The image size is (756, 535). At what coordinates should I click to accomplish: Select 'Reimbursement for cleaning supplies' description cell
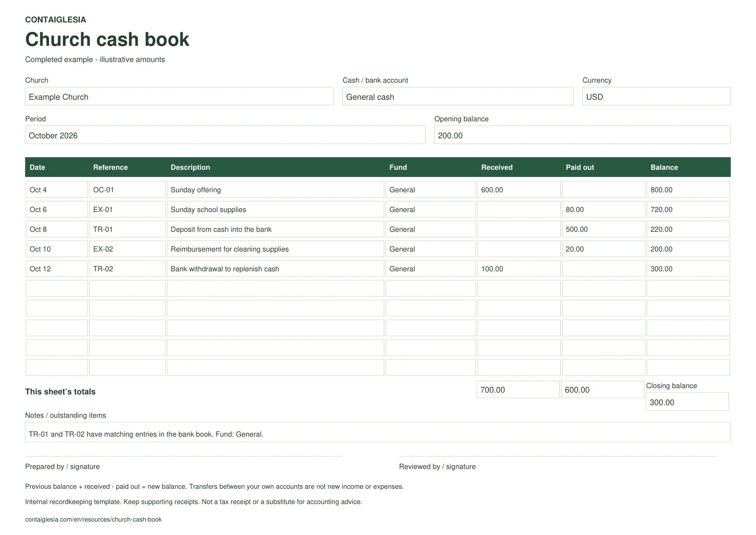[276, 249]
